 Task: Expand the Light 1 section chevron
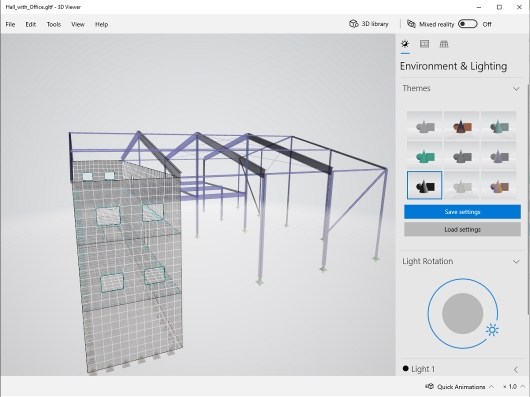point(516,369)
